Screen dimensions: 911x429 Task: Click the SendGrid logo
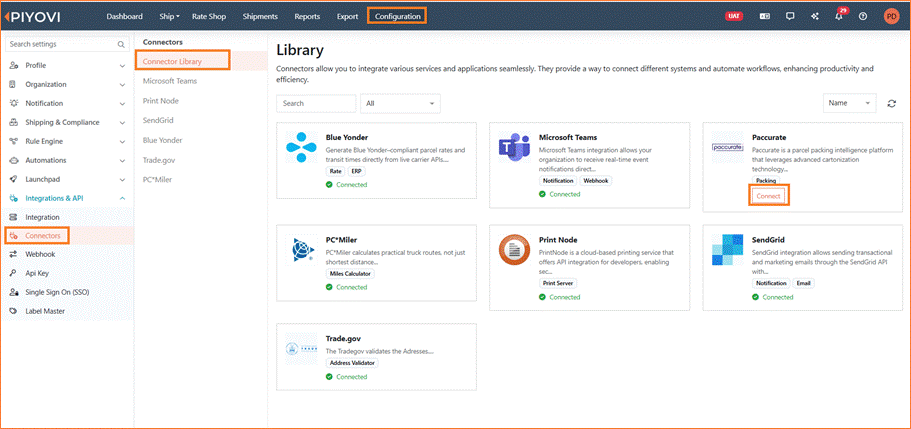coord(727,251)
